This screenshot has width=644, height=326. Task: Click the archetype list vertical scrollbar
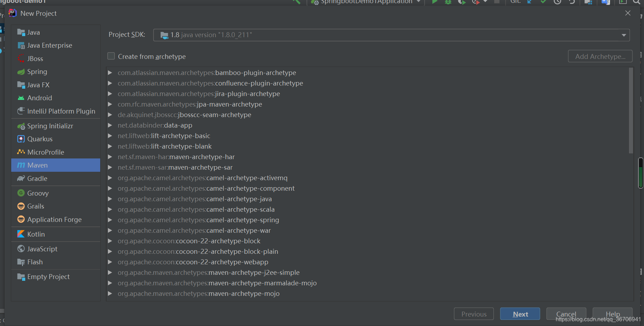pos(631,110)
